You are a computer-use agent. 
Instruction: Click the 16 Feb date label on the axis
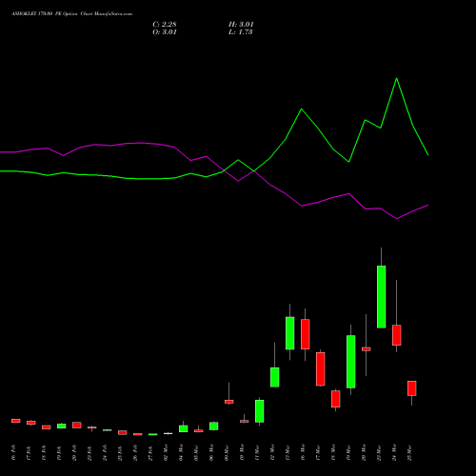click(x=13, y=452)
